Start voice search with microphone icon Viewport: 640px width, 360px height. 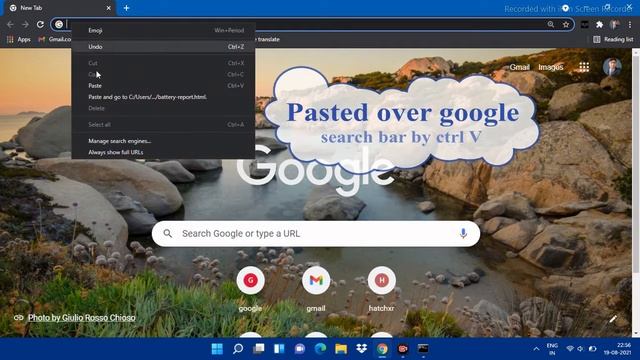coord(463,233)
